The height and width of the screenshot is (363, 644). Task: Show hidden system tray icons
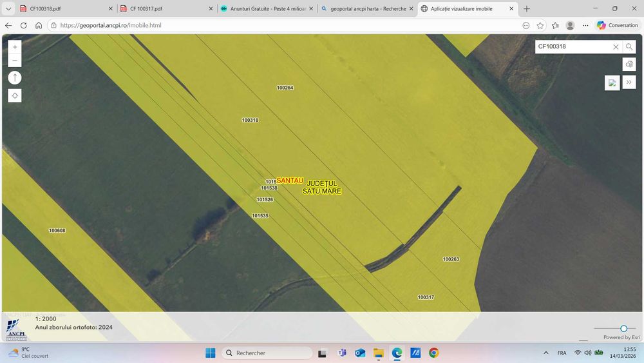546,353
